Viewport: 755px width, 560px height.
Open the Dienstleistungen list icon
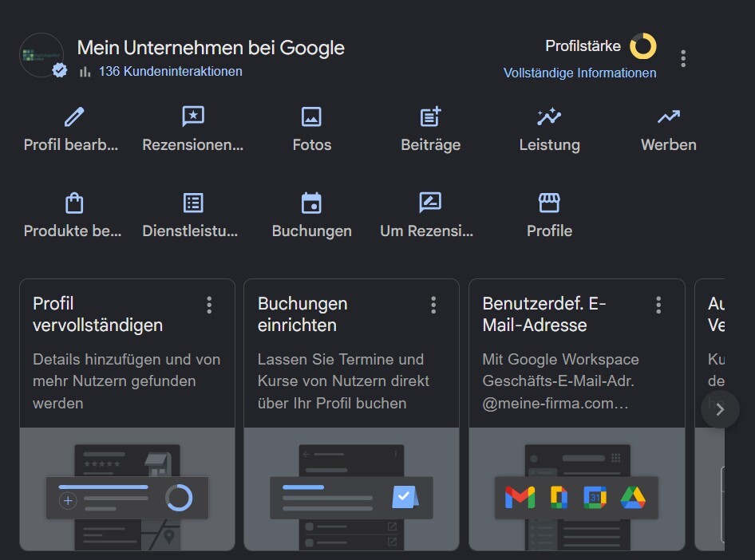point(193,203)
